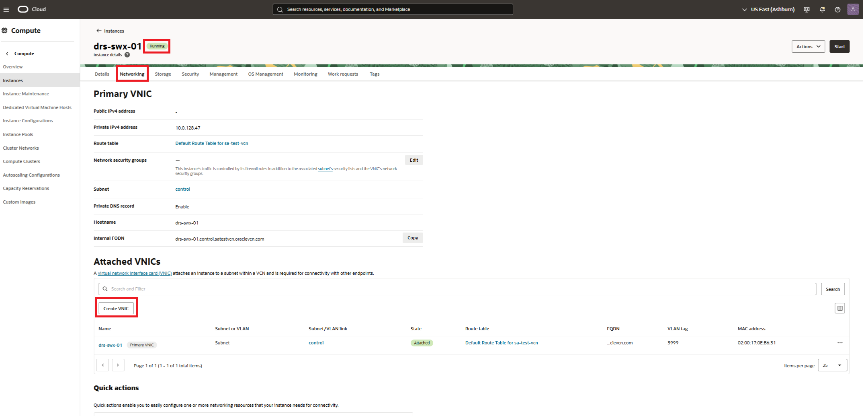This screenshot has width=868, height=416.
Task: Open Default Route Table for sa-test-vcn link
Action: (x=211, y=143)
